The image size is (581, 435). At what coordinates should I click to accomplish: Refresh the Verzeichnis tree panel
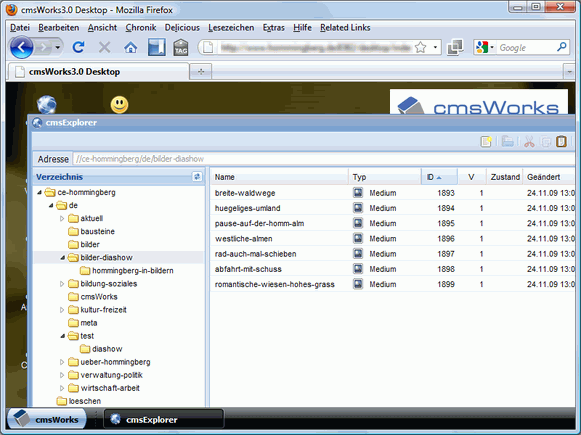[x=197, y=177]
